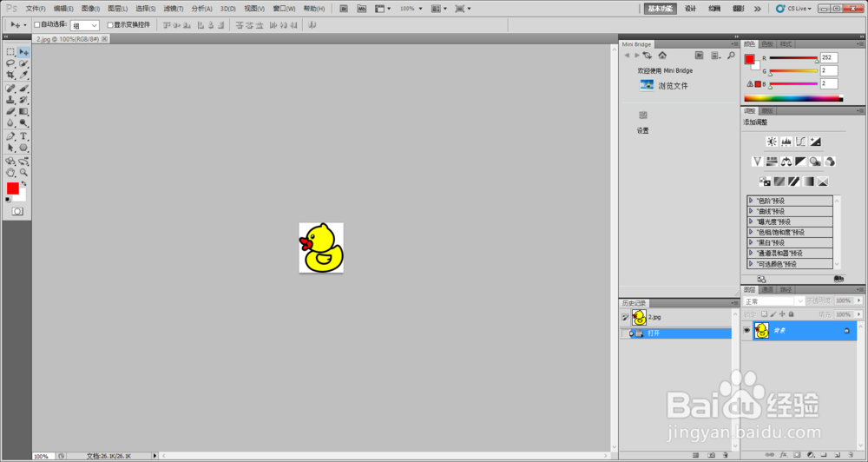Screen dimensions: 868x462
Task: Open CS Live menu
Action: pyautogui.click(x=794, y=9)
